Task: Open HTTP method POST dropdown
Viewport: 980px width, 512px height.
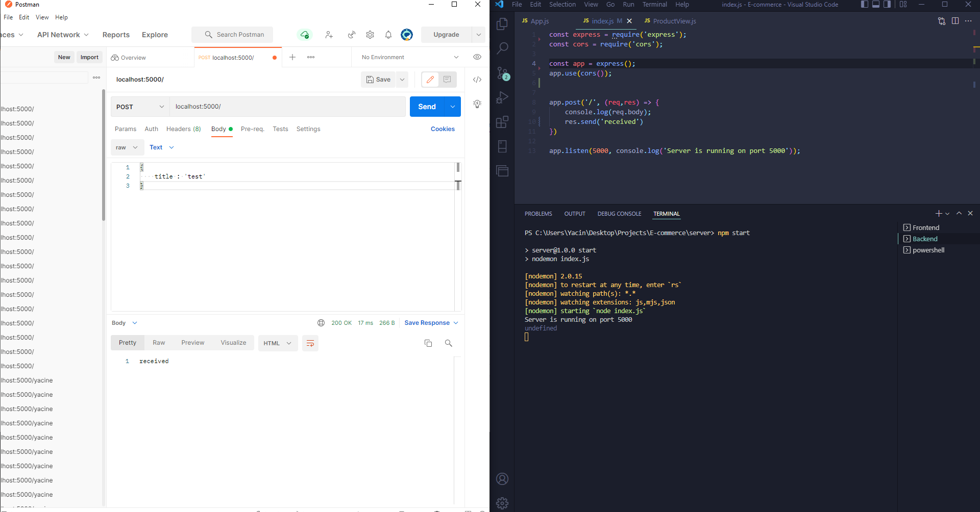Action: [140, 107]
